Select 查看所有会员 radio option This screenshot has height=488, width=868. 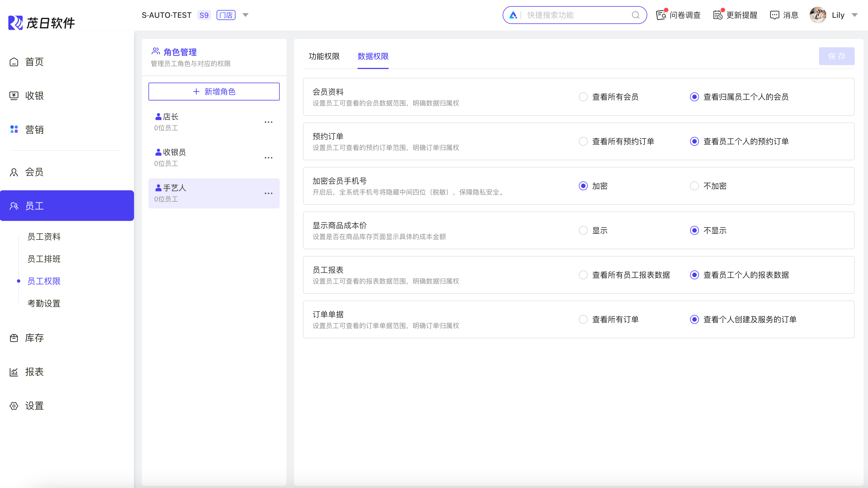click(x=583, y=97)
